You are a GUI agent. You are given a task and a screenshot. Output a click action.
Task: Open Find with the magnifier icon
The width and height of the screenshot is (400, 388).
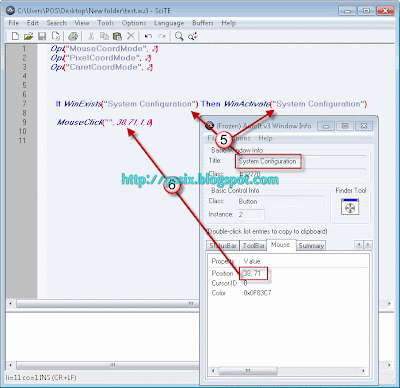[179, 36]
